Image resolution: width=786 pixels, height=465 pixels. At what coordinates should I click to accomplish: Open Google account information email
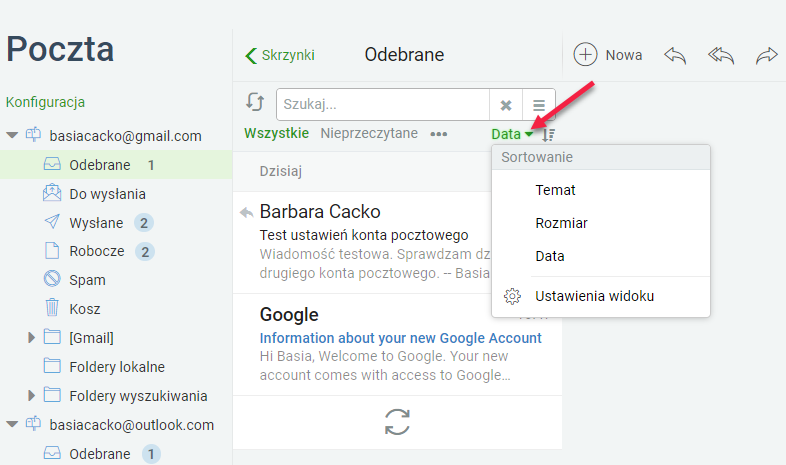[398, 345]
